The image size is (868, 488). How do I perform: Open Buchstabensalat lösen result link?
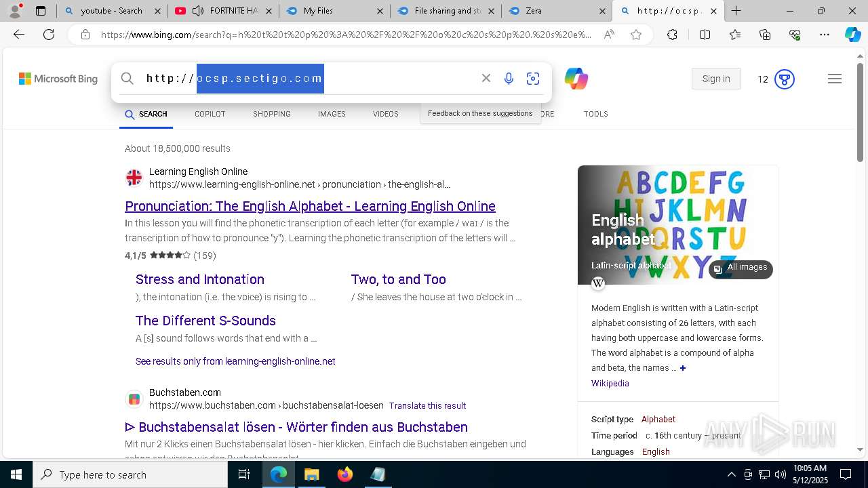(296, 427)
